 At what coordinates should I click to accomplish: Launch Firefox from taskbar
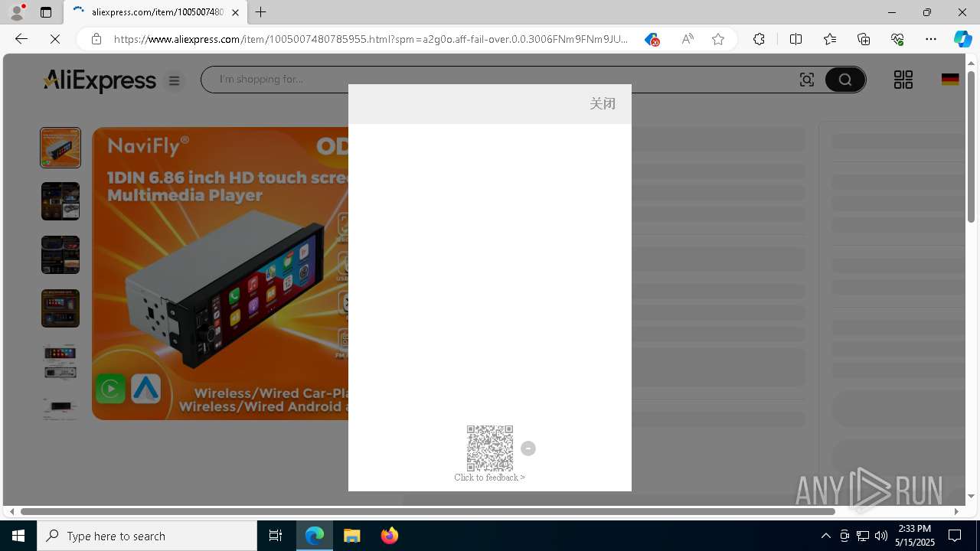(x=390, y=536)
